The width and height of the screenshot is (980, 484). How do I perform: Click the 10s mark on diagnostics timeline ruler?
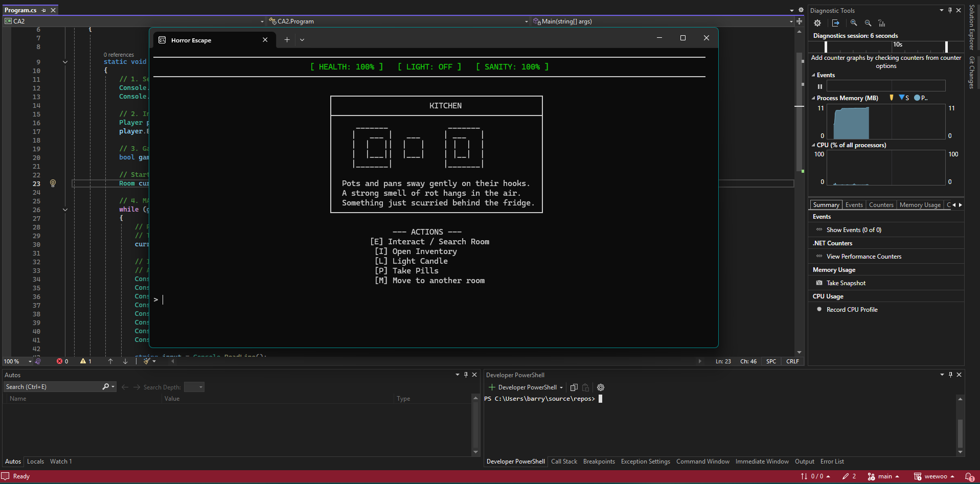(897, 45)
